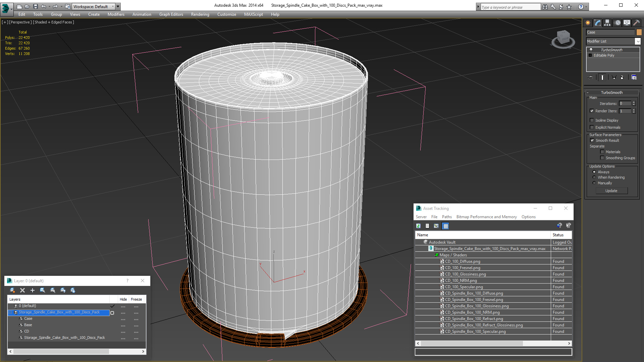Click the satellite Communication Center icon
The height and width of the screenshot is (362, 644).
pyautogui.click(x=561, y=7)
